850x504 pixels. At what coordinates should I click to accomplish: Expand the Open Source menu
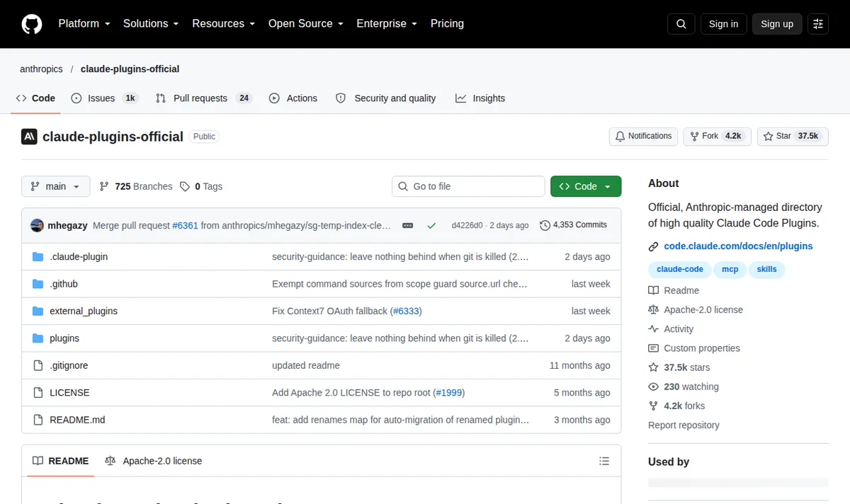point(305,23)
